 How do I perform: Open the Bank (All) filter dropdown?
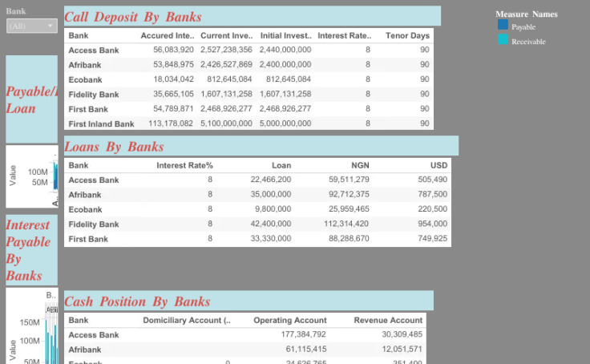(x=32, y=26)
